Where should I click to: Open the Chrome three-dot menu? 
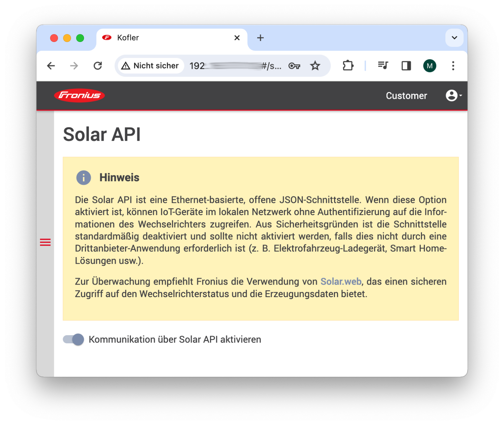[453, 66]
